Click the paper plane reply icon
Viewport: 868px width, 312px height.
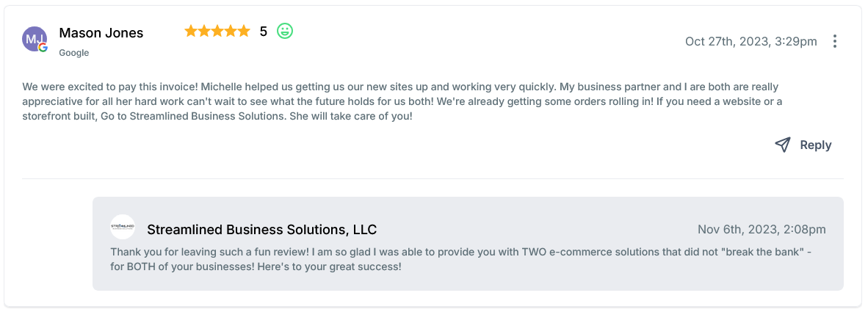[783, 145]
